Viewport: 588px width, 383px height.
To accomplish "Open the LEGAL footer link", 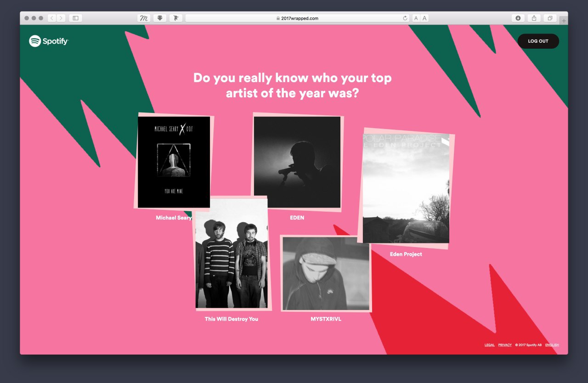I will click(490, 345).
